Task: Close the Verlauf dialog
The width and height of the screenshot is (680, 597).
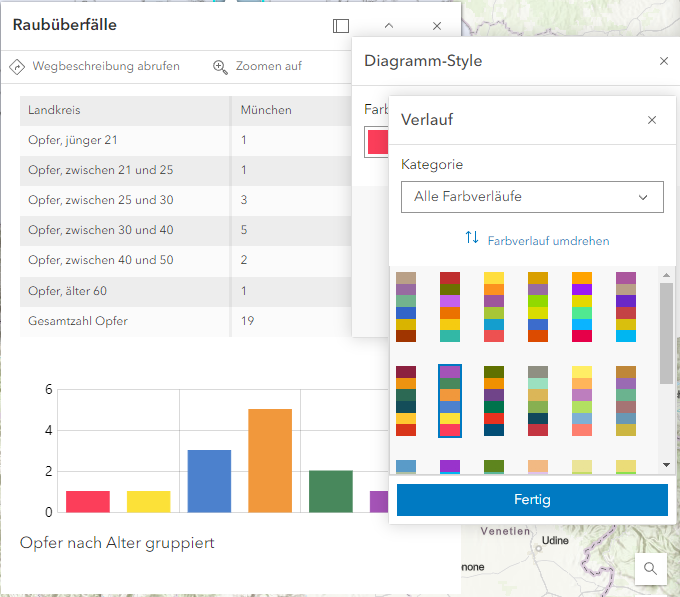Action: tap(652, 120)
